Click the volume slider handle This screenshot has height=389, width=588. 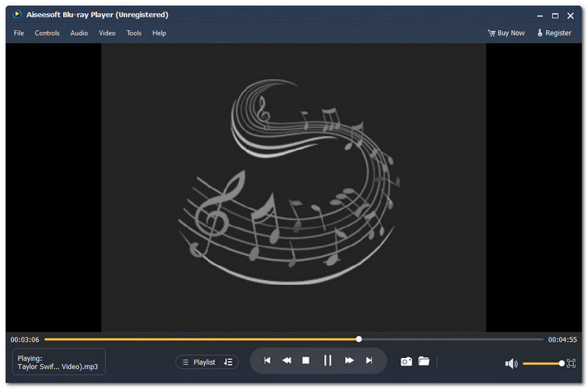pos(562,363)
